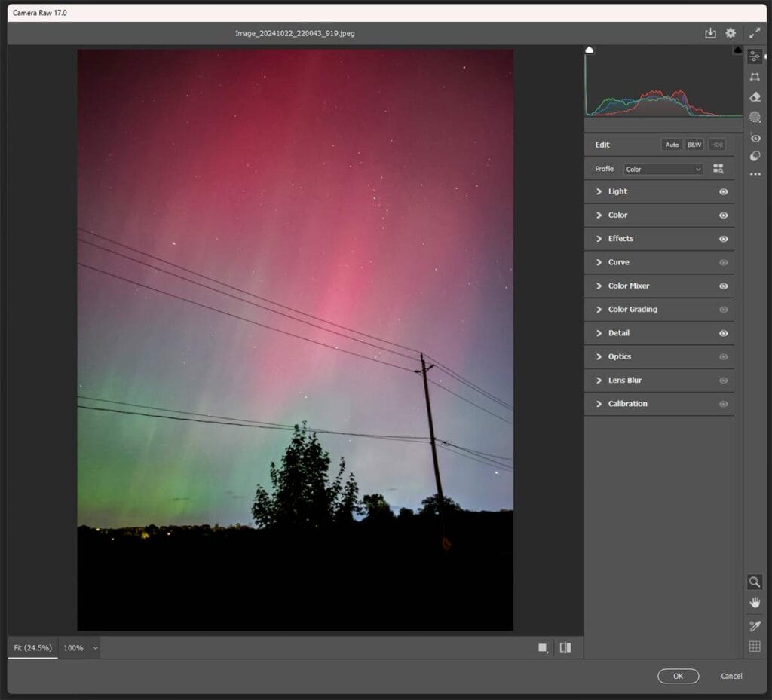The height and width of the screenshot is (700, 772).
Task: Open the Presets panel
Action: pyautogui.click(x=755, y=156)
